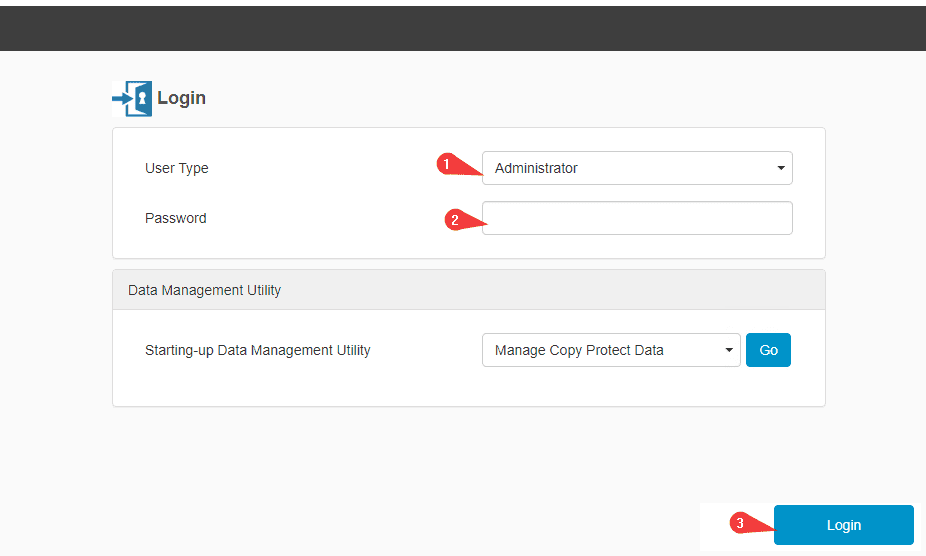926x556 pixels.
Task: Click the Starting-up Data Management Utility label
Action: point(258,350)
